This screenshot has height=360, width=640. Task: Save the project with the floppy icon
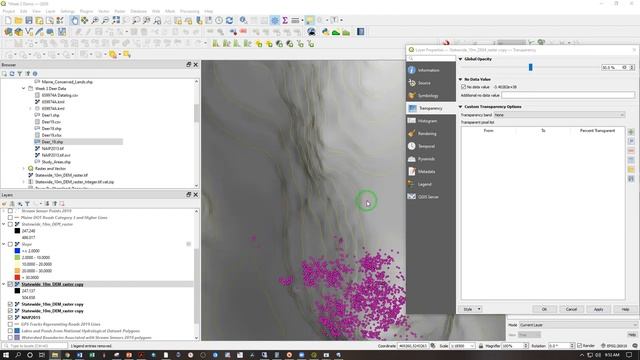coord(29,20)
